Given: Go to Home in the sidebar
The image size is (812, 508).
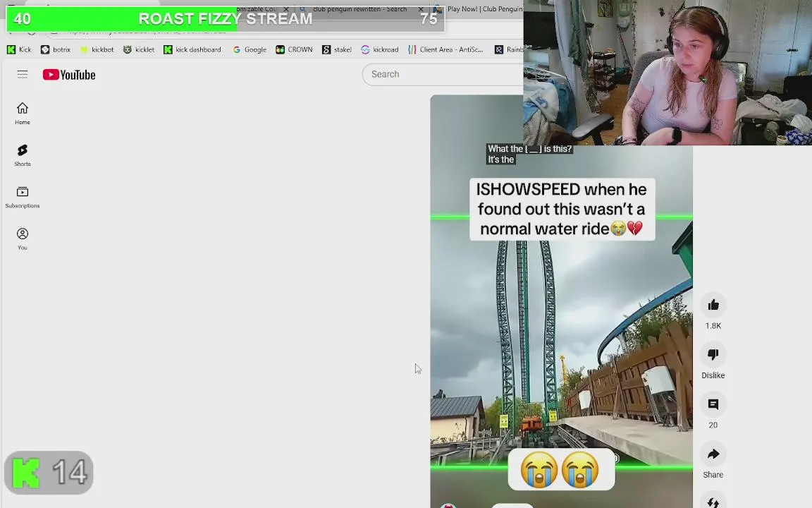Looking at the screenshot, I should coord(23,114).
